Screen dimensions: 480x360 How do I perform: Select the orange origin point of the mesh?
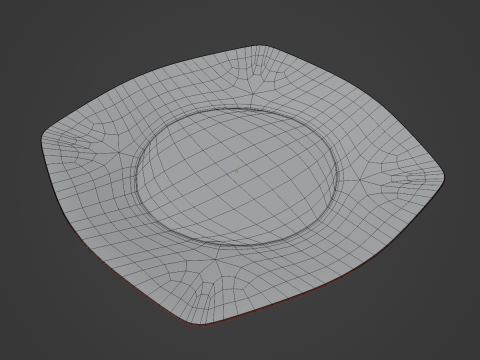coord(237,171)
